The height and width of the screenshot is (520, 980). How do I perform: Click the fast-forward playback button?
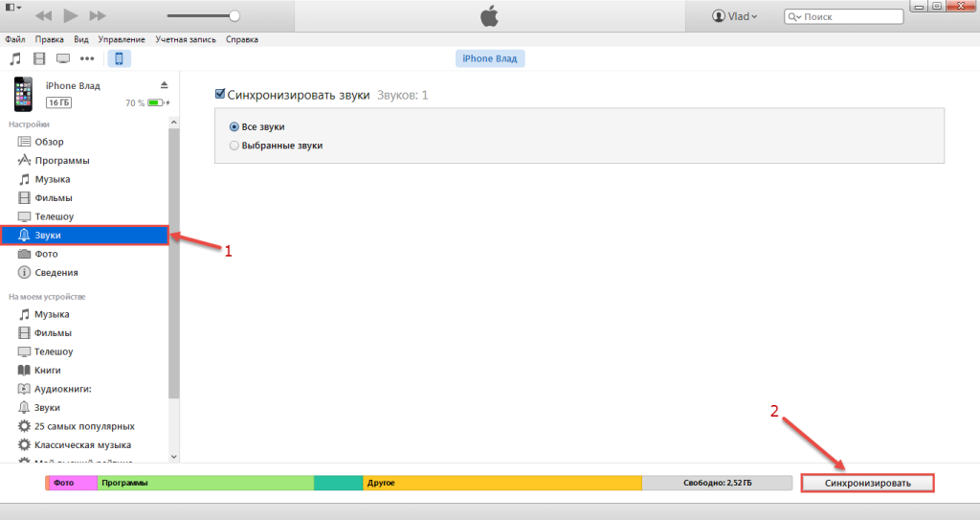click(x=98, y=15)
